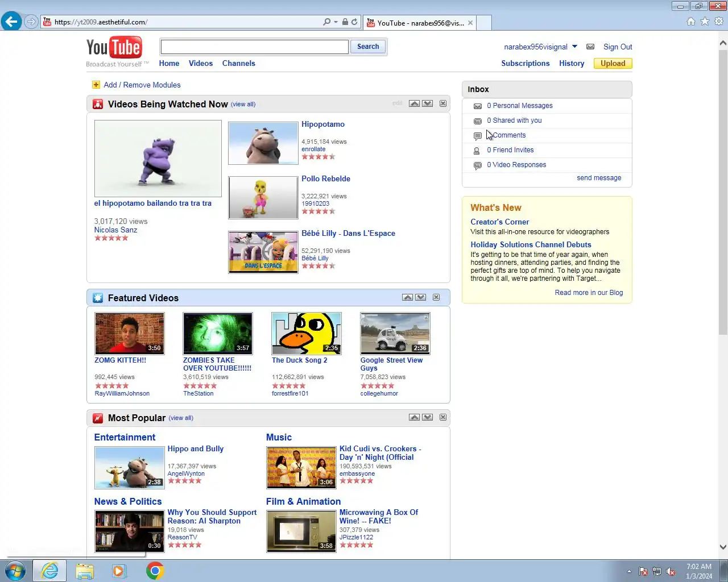
Task: Click view all next to Most Popular
Action: (181, 418)
